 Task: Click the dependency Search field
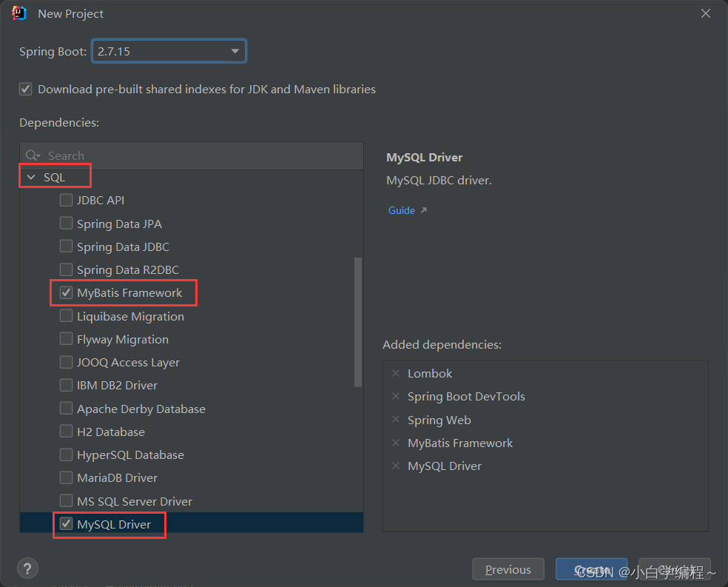[x=192, y=155]
